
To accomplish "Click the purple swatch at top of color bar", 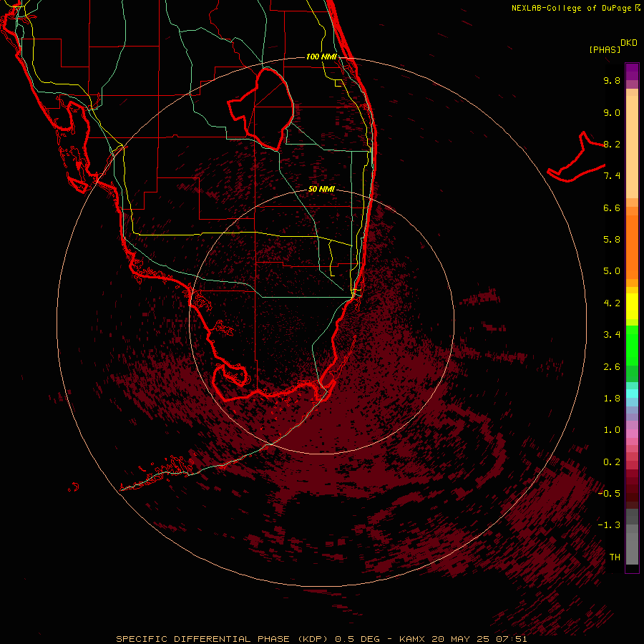I will point(632,72).
